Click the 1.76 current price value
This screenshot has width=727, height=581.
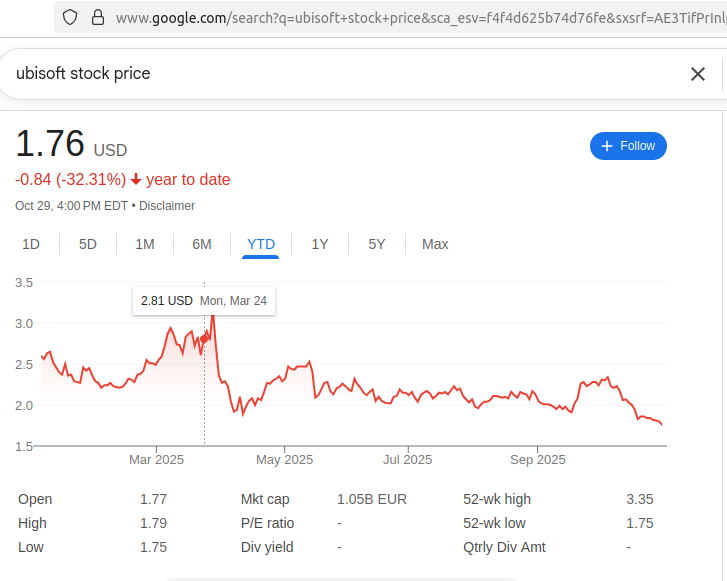pyautogui.click(x=50, y=143)
